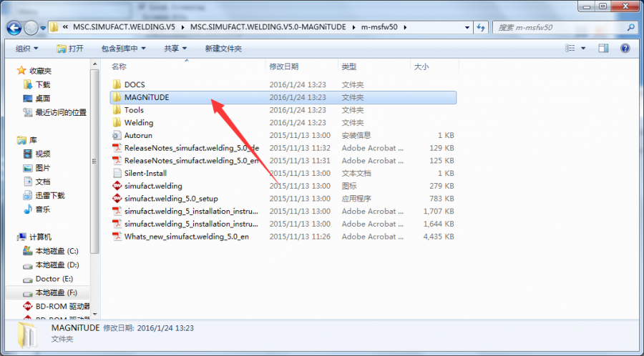
Task: Click the 文本文档 type of Silent-Install
Action: 356,173
